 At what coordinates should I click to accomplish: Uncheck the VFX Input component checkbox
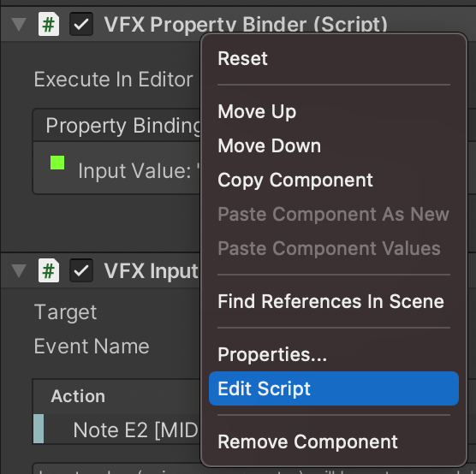81,270
